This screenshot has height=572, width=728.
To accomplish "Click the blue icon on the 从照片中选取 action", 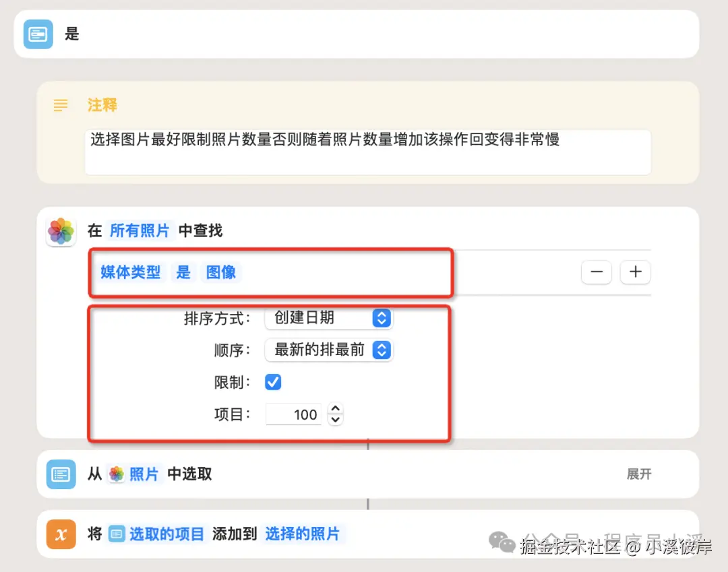I will (61, 474).
